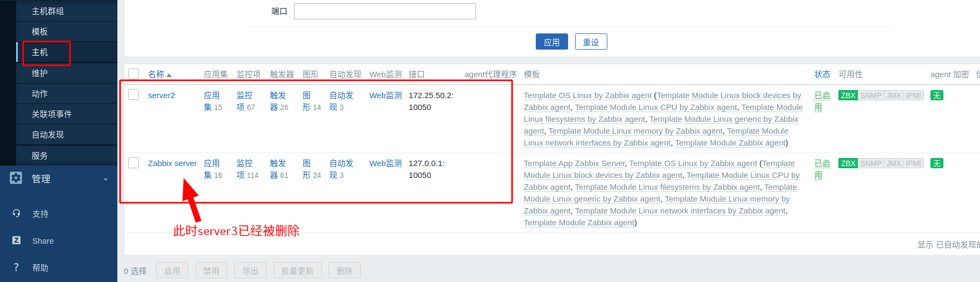Click SNMP badge in Zabbix server row
Screen dimensions: 980x282
[x=871, y=163]
